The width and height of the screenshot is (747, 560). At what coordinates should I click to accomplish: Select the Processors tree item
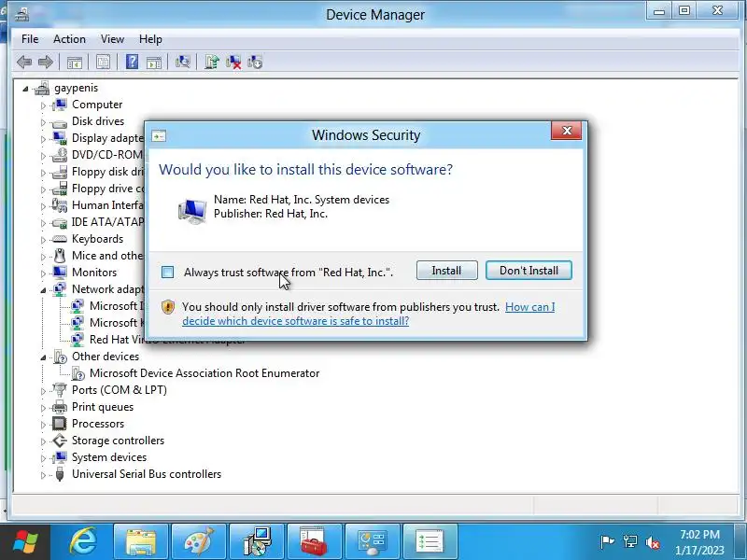(x=98, y=424)
